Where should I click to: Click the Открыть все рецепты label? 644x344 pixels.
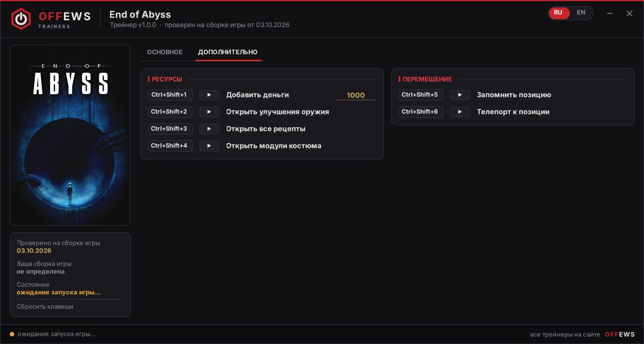[266, 129]
